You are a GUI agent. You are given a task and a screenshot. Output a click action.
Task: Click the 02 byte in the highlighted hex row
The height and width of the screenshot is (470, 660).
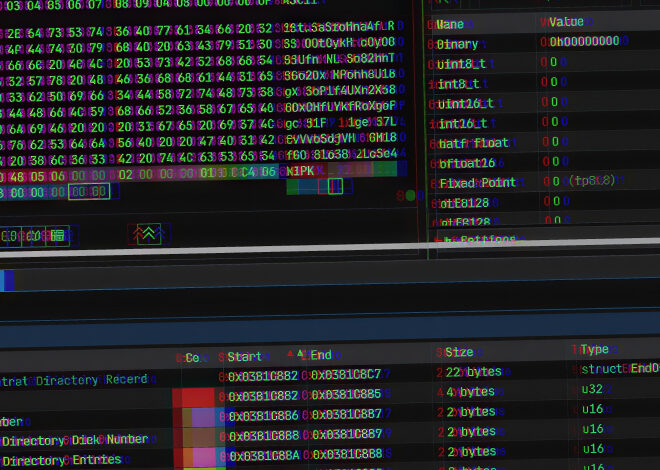[125, 175]
